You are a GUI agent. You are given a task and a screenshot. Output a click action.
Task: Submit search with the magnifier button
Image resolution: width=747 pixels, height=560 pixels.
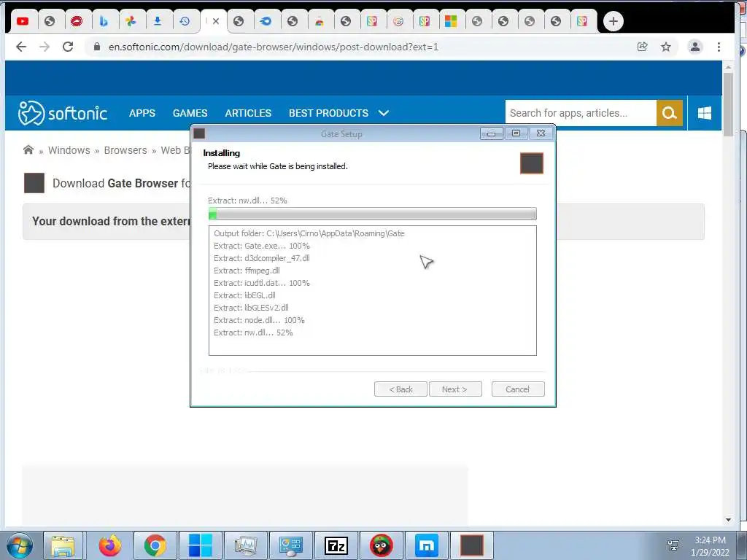coord(670,113)
